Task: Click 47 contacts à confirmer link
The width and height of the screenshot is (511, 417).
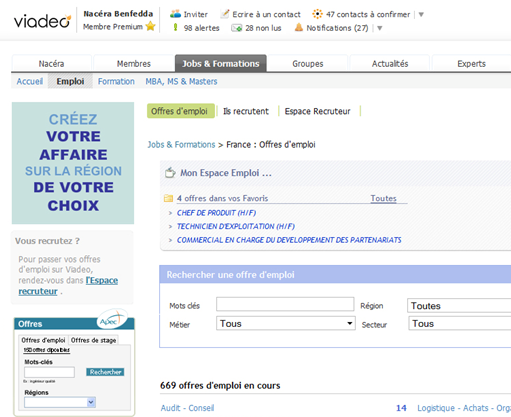Action: tap(368, 14)
